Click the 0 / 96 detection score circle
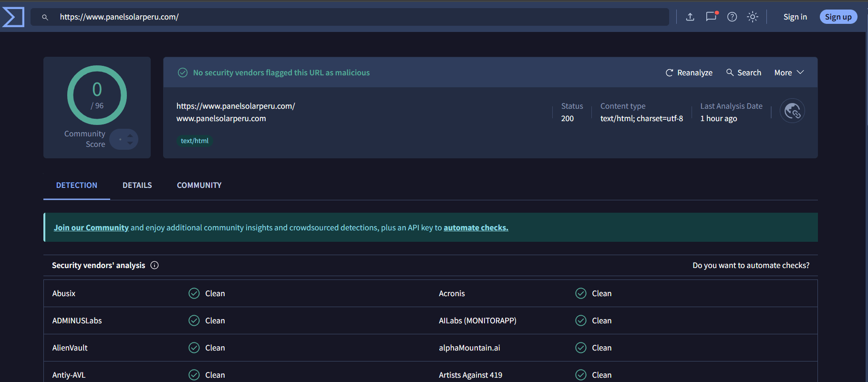 [97, 95]
